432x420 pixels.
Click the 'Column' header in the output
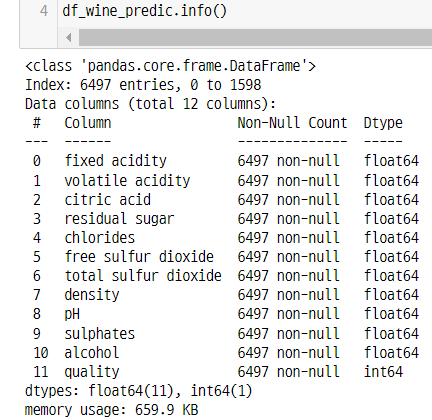pyautogui.click(x=88, y=123)
